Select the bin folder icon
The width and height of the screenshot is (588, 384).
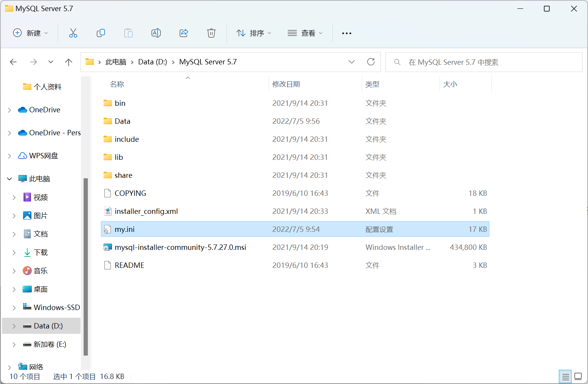tap(108, 103)
